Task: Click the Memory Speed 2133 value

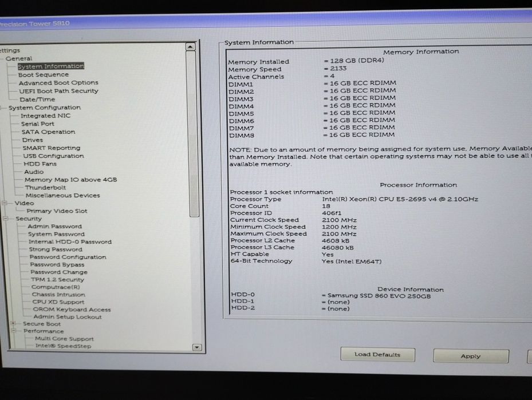Action: [338, 69]
